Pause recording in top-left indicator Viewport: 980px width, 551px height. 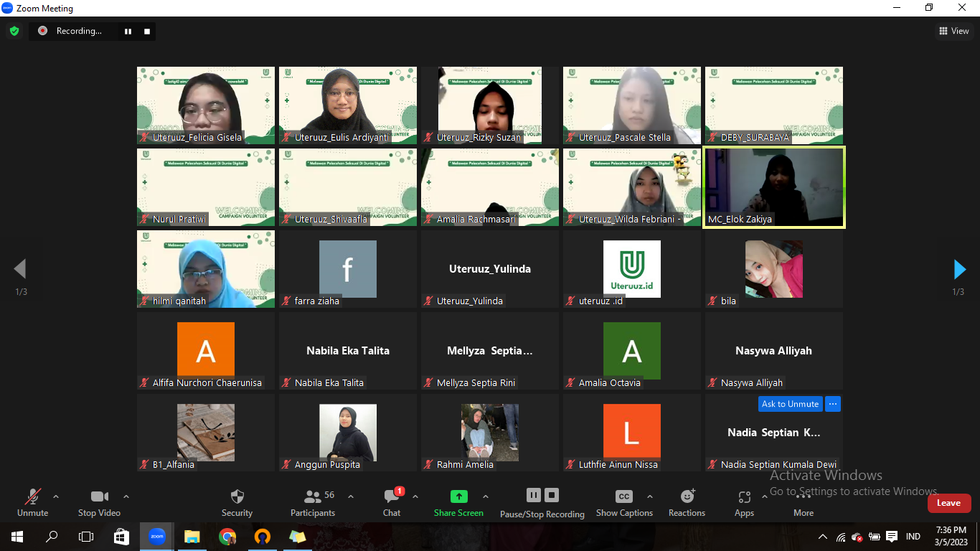click(128, 31)
